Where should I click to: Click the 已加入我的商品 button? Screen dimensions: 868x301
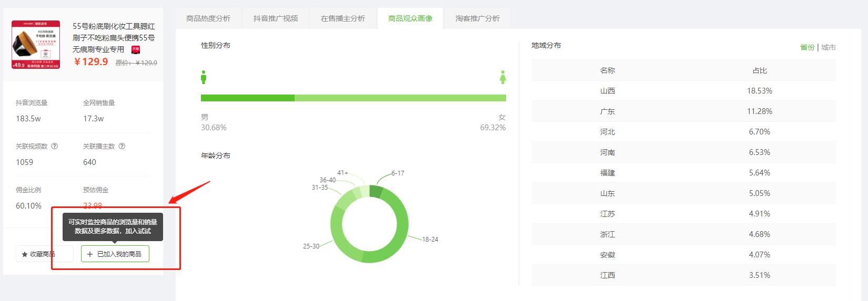tap(115, 254)
